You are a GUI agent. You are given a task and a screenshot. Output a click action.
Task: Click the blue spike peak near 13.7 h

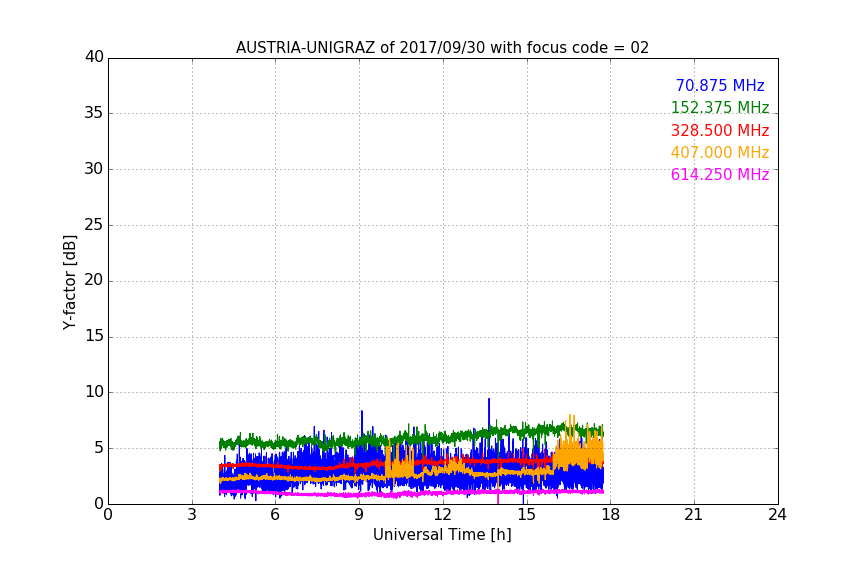489,400
